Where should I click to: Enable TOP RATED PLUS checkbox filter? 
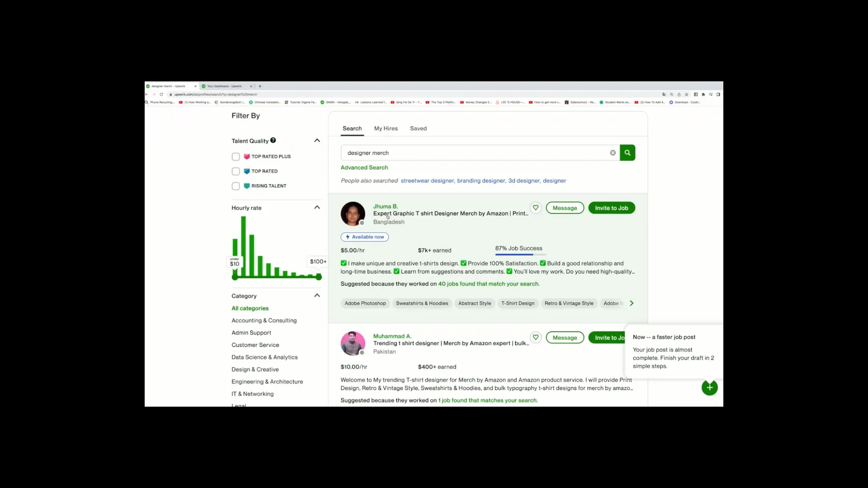[x=236, y=156]
